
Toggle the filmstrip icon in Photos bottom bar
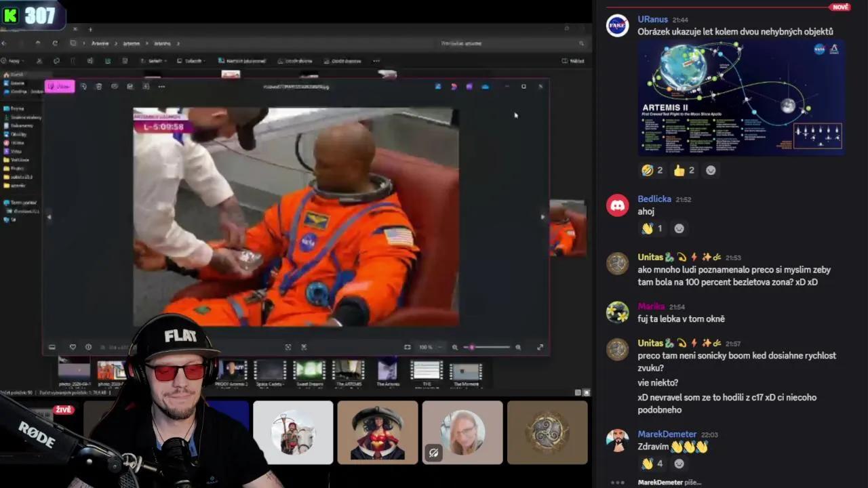click(52, 347)
